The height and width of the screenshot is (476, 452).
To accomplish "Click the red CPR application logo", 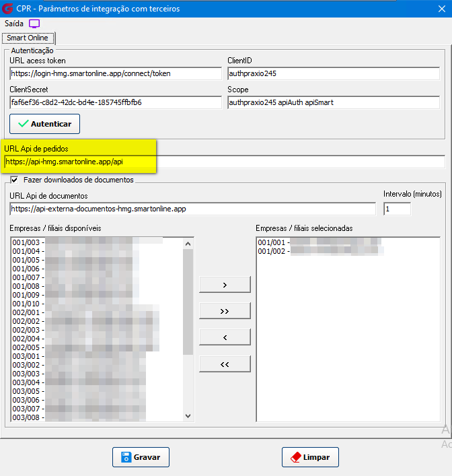I will click(7, 9).
